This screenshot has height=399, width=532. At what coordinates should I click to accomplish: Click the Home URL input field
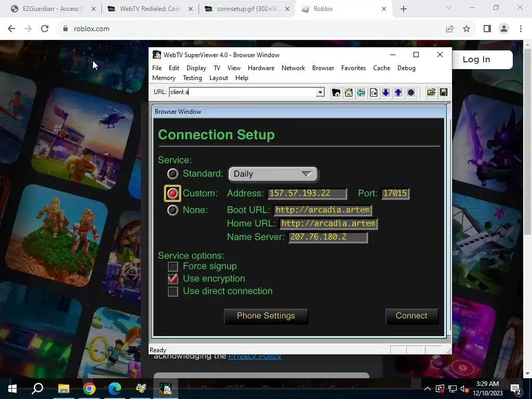pos(328,223)
